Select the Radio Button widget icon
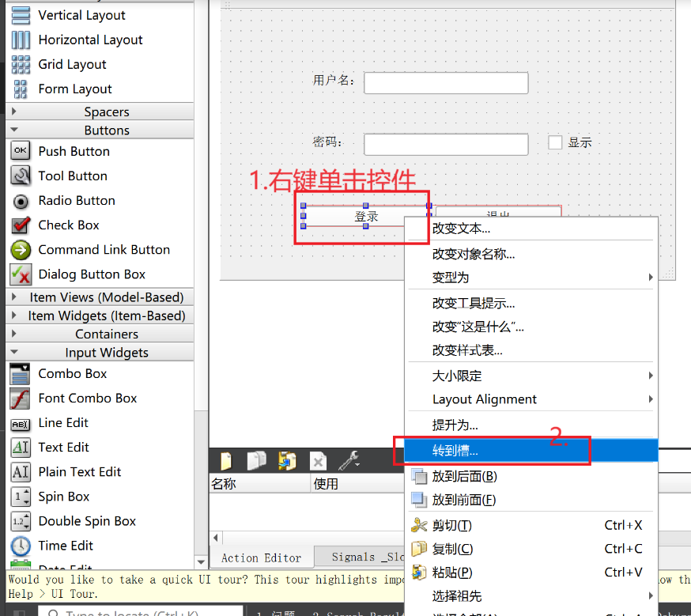691x616 pixels. click(x=20, y=200)
